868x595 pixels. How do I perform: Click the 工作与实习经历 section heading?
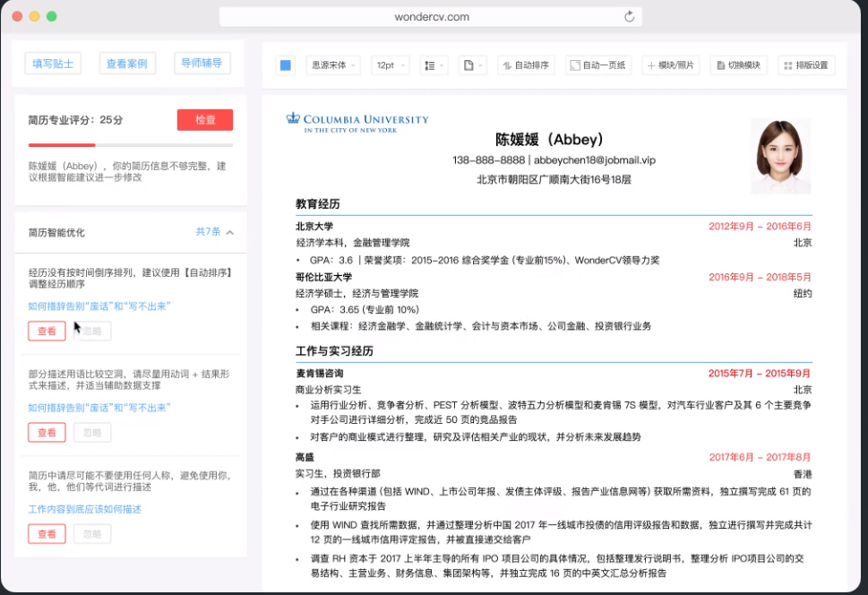coord(334,350)
